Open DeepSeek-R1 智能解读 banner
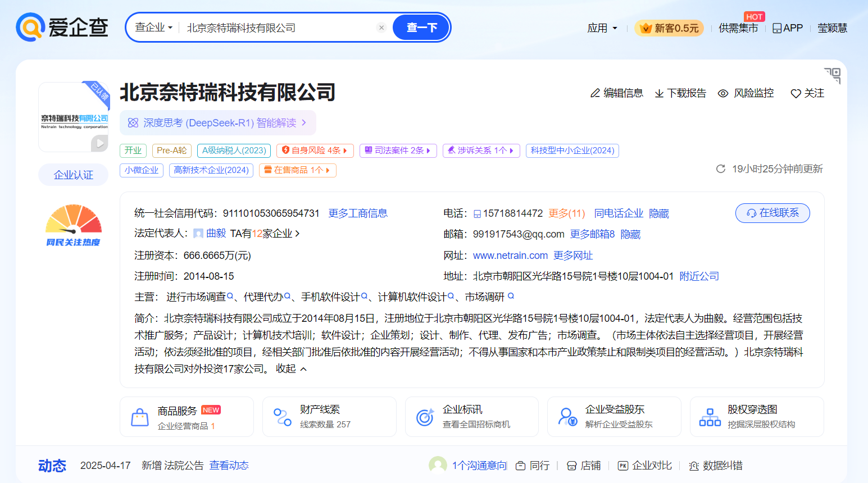Screen dimensions: 868x483 [x=218, y=123]
